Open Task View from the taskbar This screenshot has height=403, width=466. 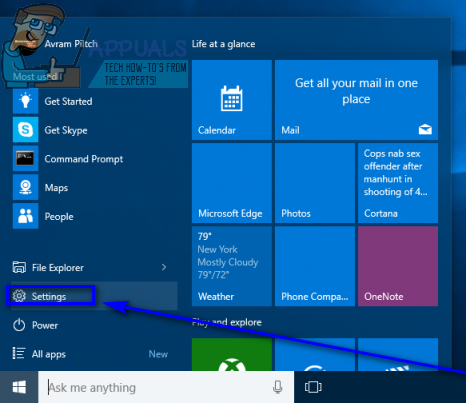(313, 387)
